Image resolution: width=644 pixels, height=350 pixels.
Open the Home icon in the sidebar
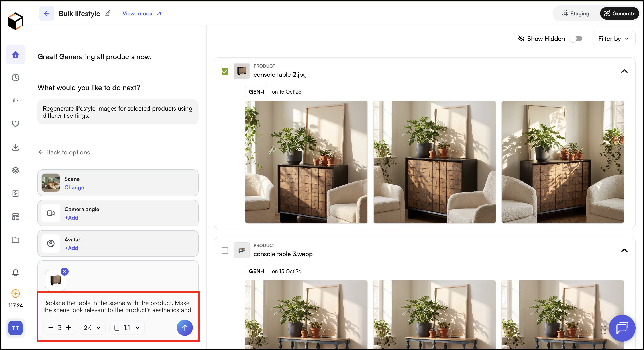coord(16,54)
